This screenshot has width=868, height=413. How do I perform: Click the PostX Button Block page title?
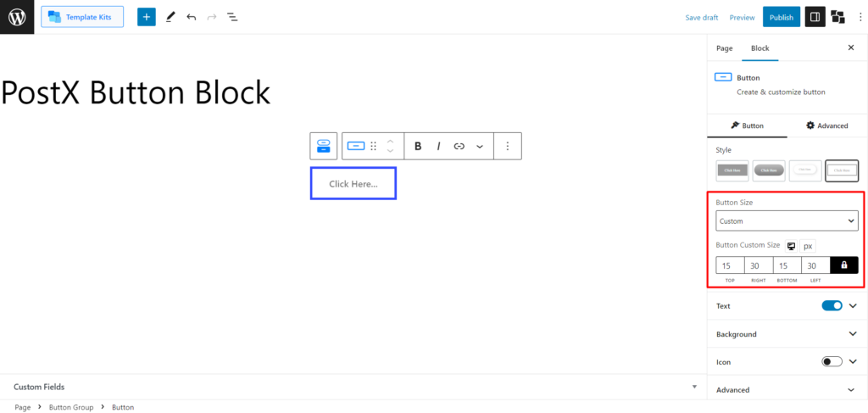pos(135,92)
